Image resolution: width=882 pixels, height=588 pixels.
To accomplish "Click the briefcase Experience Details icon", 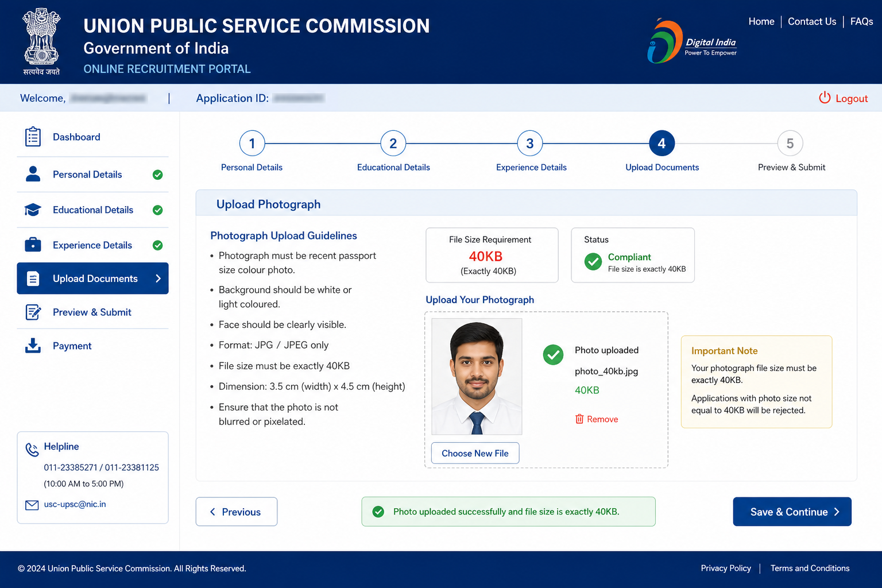I will tap(33, 245).
